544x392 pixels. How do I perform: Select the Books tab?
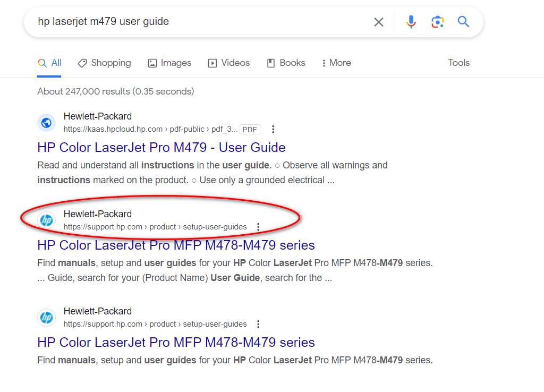[x=286, y=63]
